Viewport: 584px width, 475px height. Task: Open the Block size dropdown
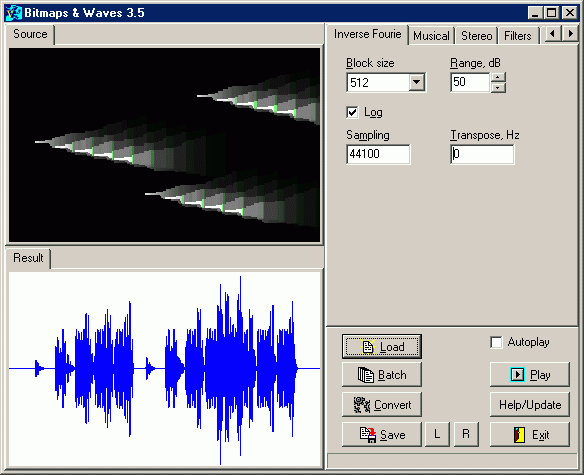click(416, 82)
